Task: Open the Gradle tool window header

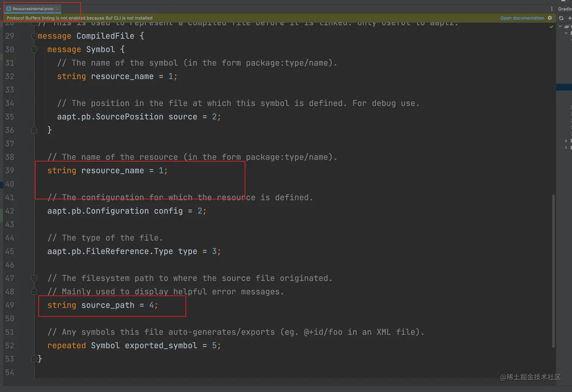Action: (565, 9)
